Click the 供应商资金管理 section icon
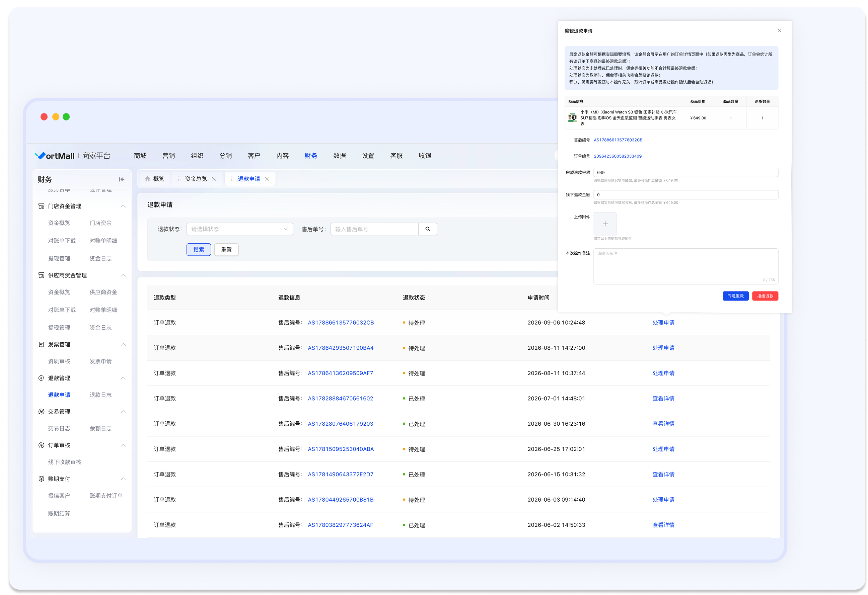 click(x=42, y=275)
